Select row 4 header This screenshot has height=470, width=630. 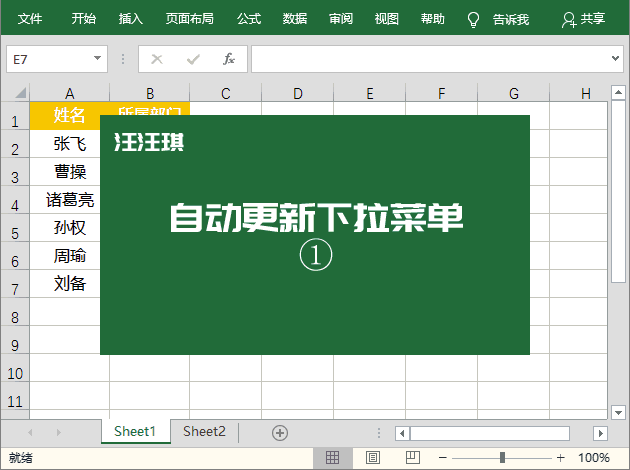tap(15, 200)
